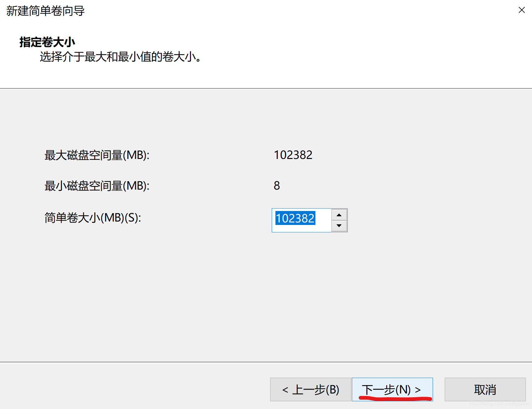Focus the 简单卷大小 input field
Screen dimensions: 532x409
[x=301, y=220]
